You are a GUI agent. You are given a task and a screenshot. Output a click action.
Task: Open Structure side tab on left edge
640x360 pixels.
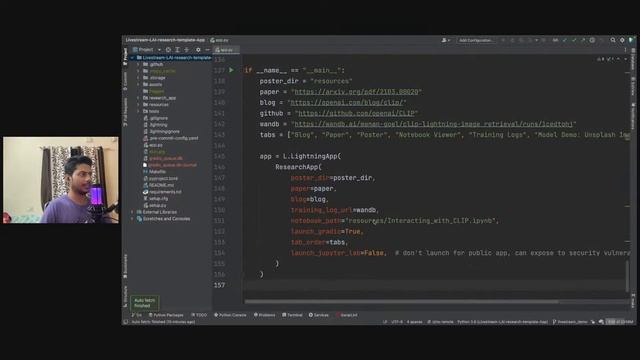pos(125,297)
